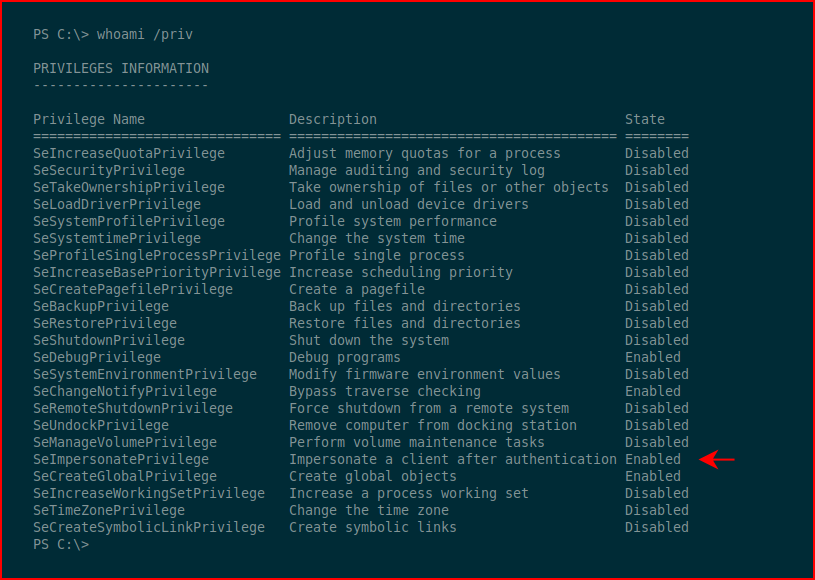The height and width of the screenshot is (580, 815).
Task: Click 'Impersonate a client after authentication' text
Action: (453, 459)
